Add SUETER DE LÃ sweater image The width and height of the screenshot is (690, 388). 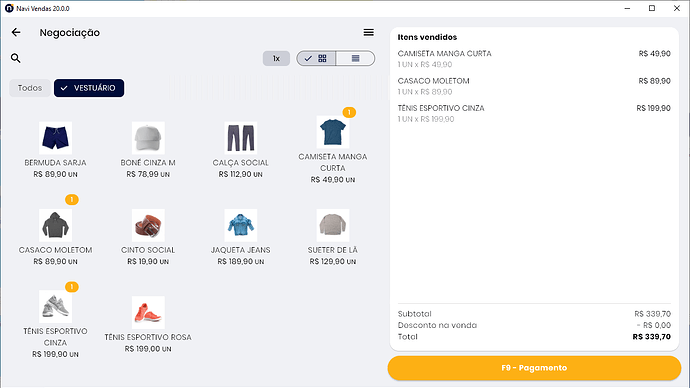point(333,225)
